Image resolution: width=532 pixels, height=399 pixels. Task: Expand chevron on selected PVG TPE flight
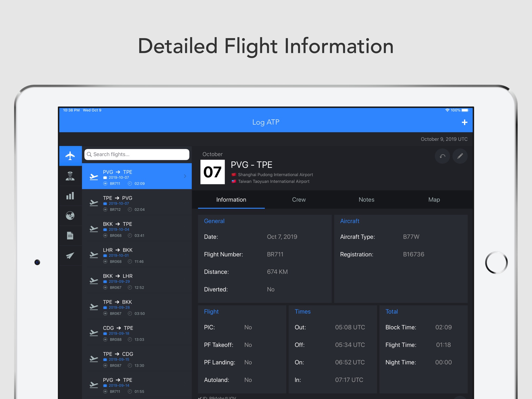tap(185, 176)
